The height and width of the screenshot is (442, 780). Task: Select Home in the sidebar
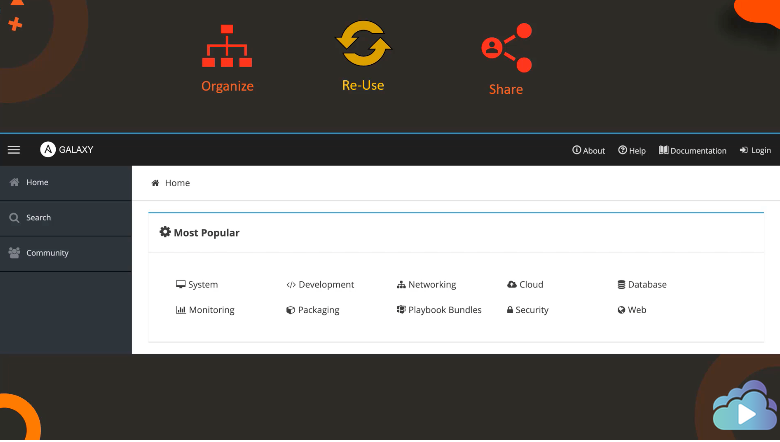pyautogui.click(x=66, y=183)
